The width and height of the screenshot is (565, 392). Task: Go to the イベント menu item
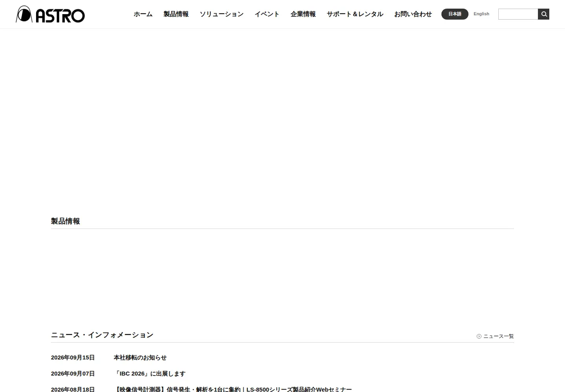267,14
